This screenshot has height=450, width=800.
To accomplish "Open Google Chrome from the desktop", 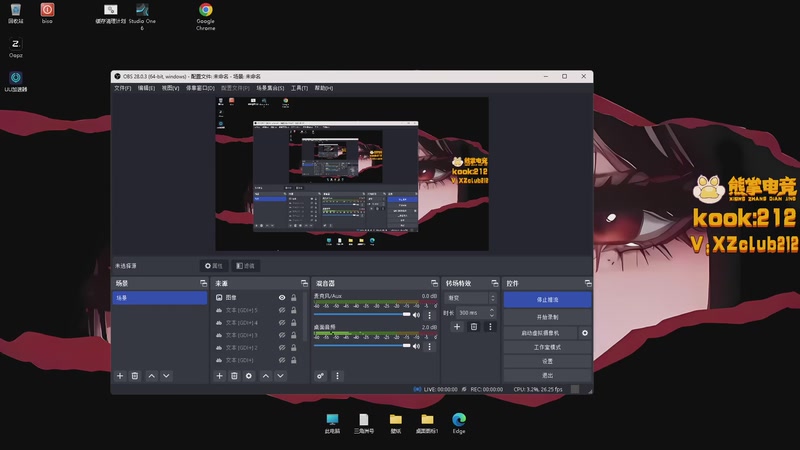I will 206,16.
